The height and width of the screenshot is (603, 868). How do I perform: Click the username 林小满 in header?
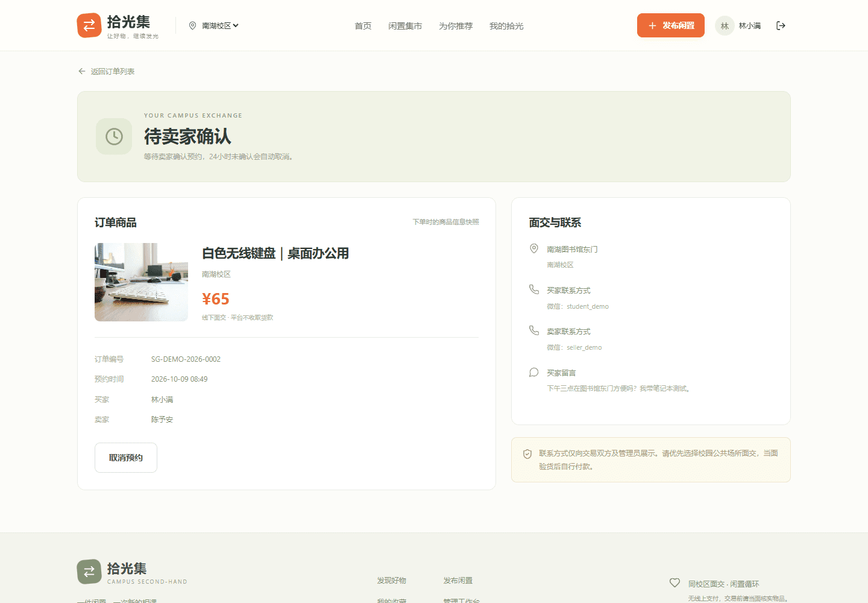(x=750, y=26)
